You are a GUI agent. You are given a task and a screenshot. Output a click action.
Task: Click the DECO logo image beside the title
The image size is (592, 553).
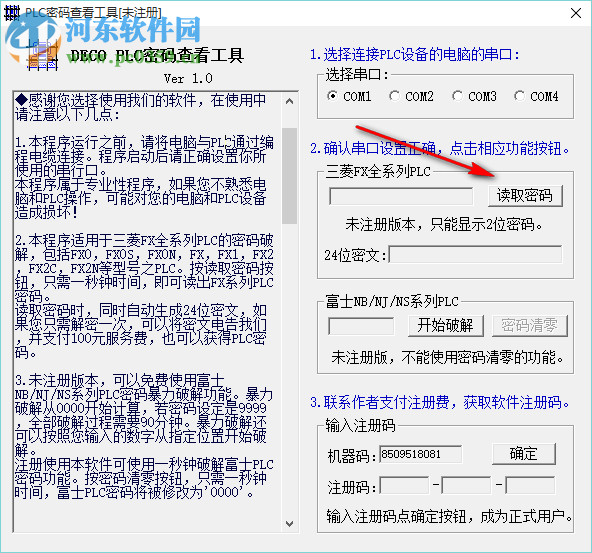click(42, 55)
